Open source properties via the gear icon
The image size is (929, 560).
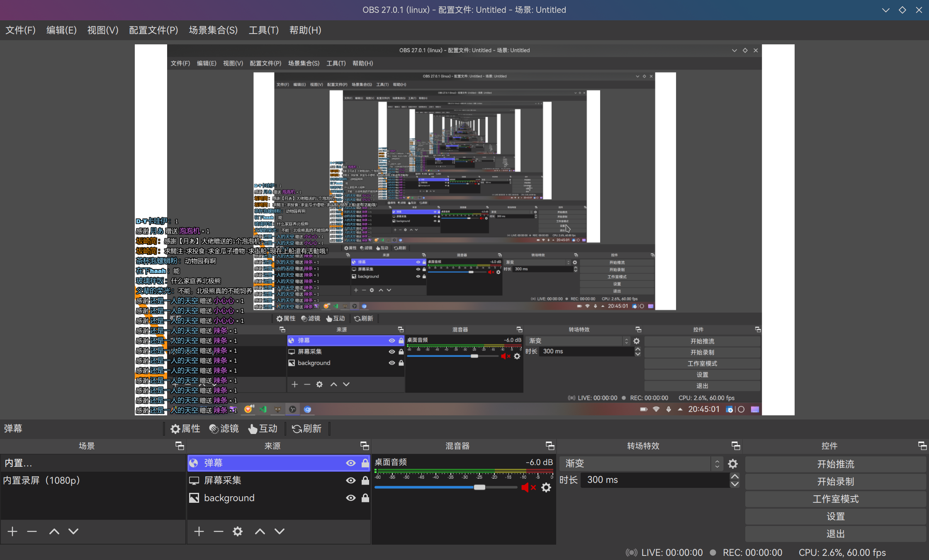click(238, 531)
